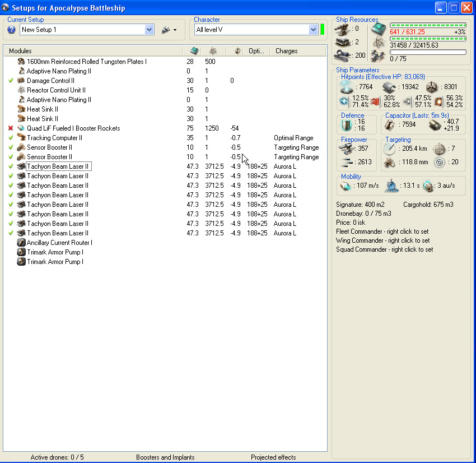Click the turret hardpoints icon in Ship Resources
This screenshot has height=463, width=476.
pyautogui.click(x=342, y=30)
